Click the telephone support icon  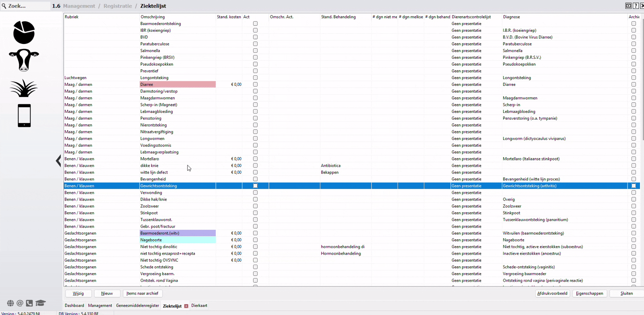click(29, 303)
